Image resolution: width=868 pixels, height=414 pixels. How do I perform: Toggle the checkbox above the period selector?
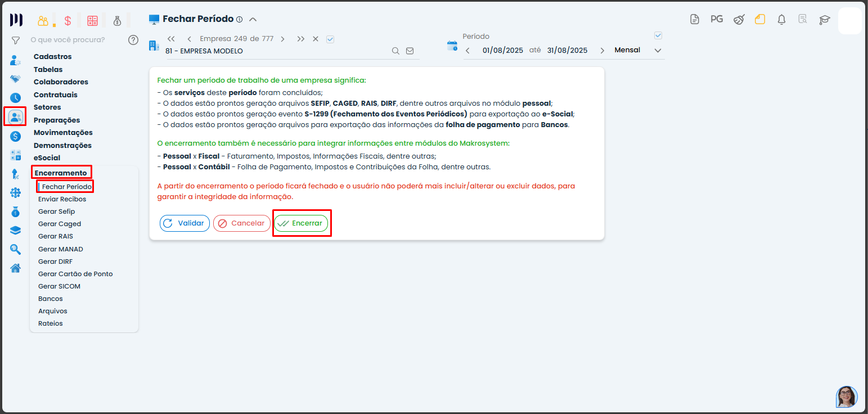[x=658, y=35]
